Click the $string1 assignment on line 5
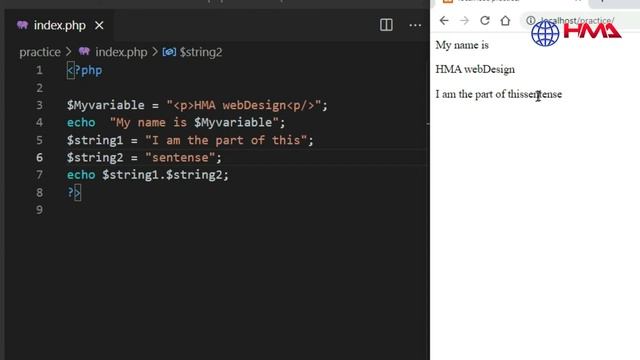 [x=190, y=140]
